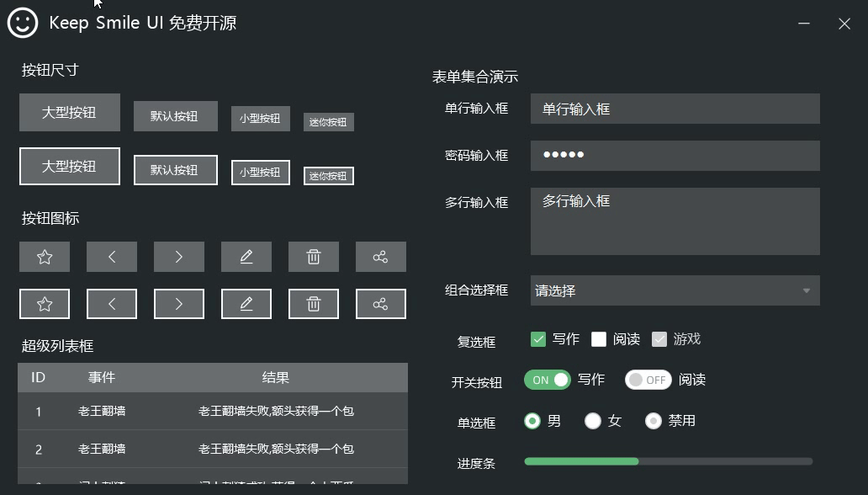Switch off the ON toggle beside 写作
This screenshot has height=495, width=868.
click(x=547, y=380)
